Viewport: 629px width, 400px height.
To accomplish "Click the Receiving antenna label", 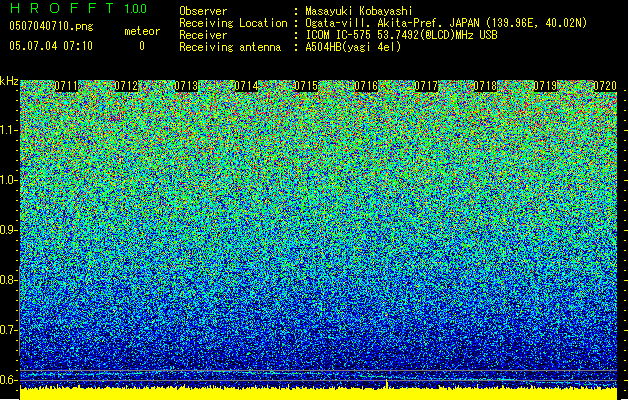I will tap(230, 47).
